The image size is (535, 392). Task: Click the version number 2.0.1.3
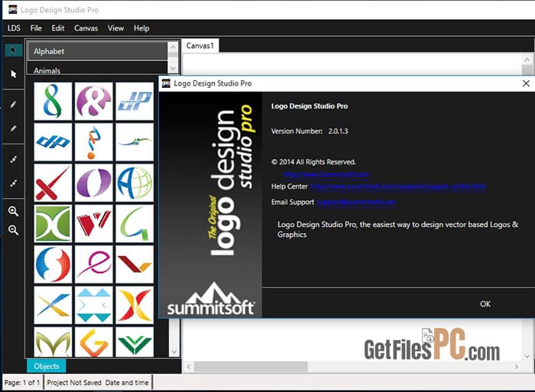[x=338, y=131]
